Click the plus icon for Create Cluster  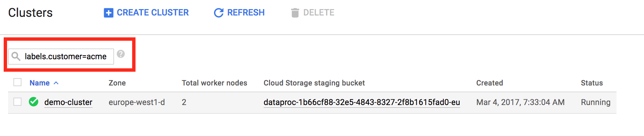click(109, 13)
